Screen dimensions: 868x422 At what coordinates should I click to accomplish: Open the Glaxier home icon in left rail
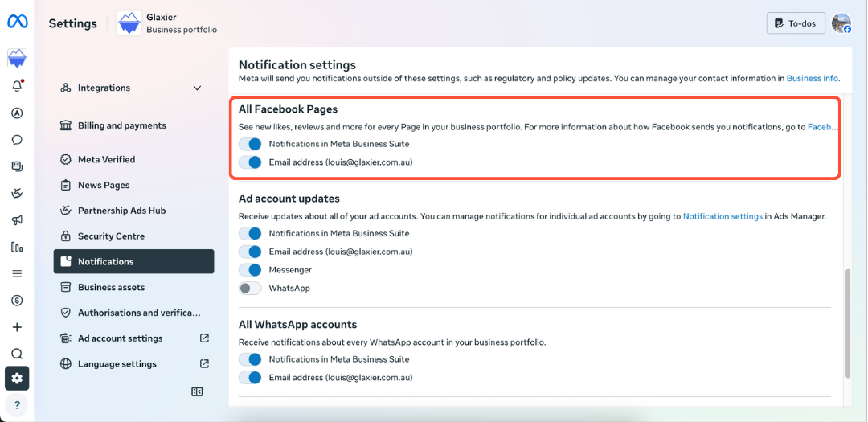coord(17,59)
